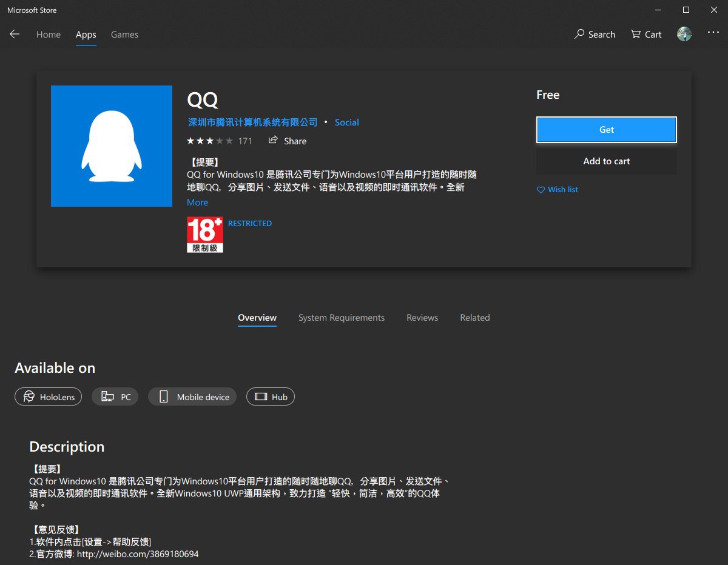728x565 pixels.
Task: Go to the Home tab
Action: (49, 35)
